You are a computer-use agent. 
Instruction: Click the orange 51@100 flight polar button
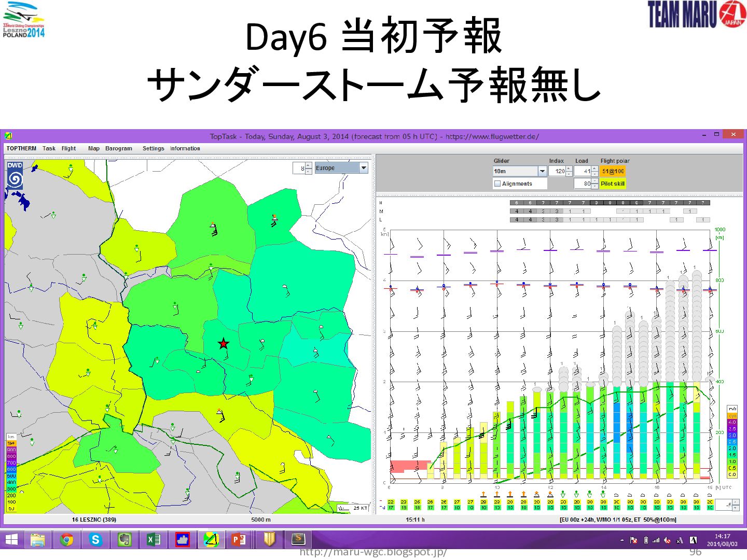click(x=613, y=171)
